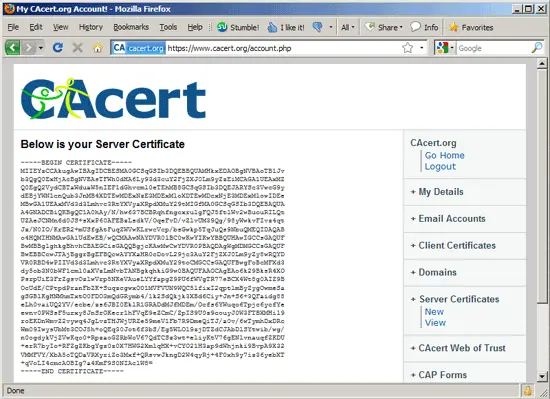This screenshot has height=399, width=550.
Task: Open the Bookmarks menu
Action: (131, 27)
